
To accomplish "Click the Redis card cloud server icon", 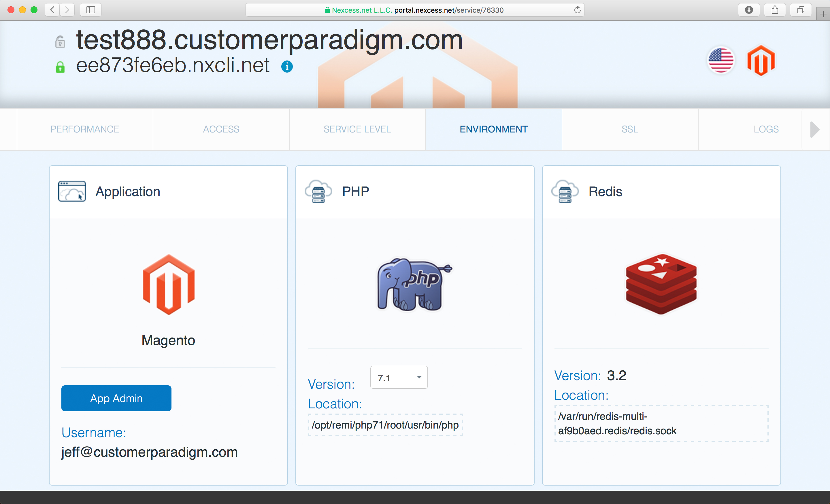I will click(565, 191).
